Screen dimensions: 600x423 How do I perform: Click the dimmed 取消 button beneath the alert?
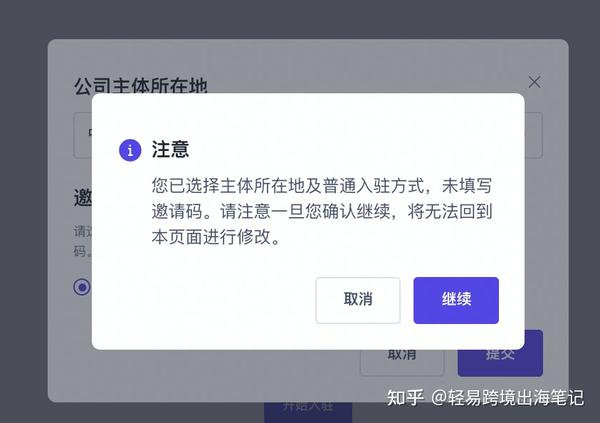pos(402,362)
